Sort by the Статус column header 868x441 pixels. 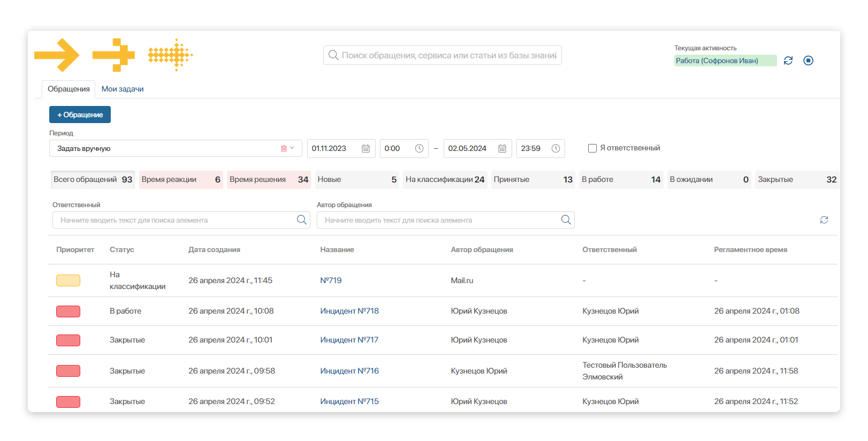122,249
